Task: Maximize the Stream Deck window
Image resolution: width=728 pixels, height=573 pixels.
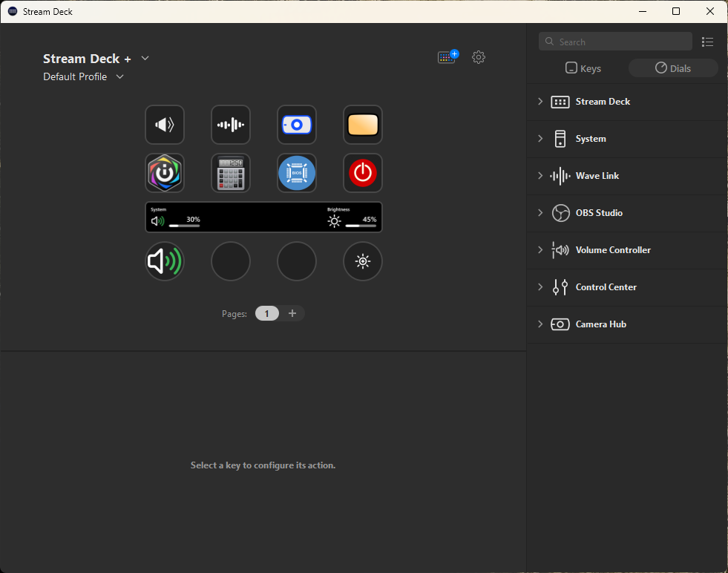Action: [x=676, y=12]
